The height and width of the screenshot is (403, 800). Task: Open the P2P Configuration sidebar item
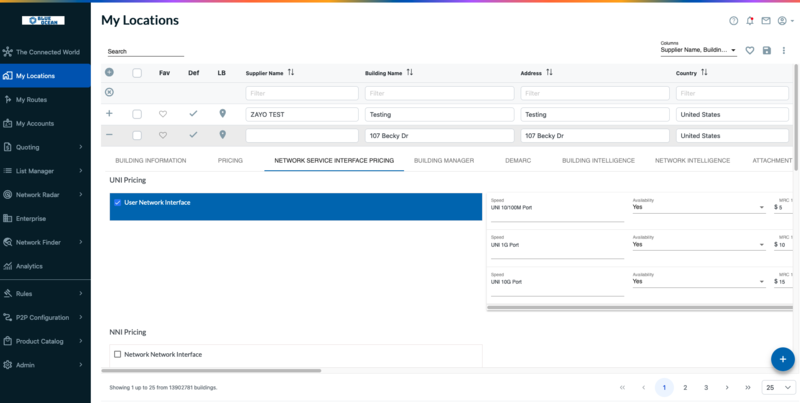pyautogui.click(x=45, y=317)
